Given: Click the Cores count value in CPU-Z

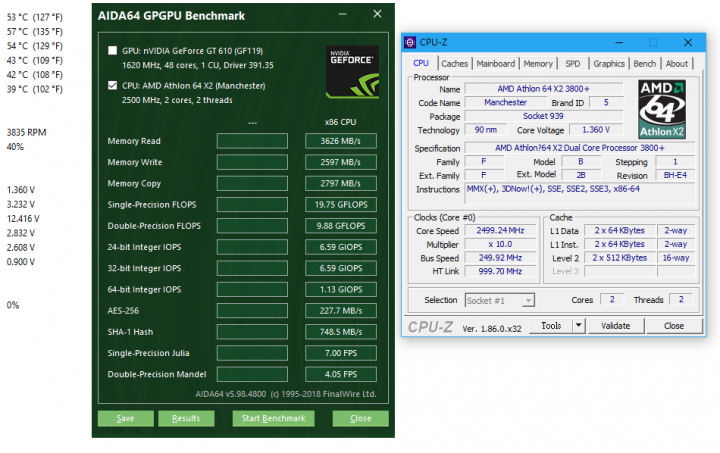Looking at the screenshot, I should click(x=612, y=300).
